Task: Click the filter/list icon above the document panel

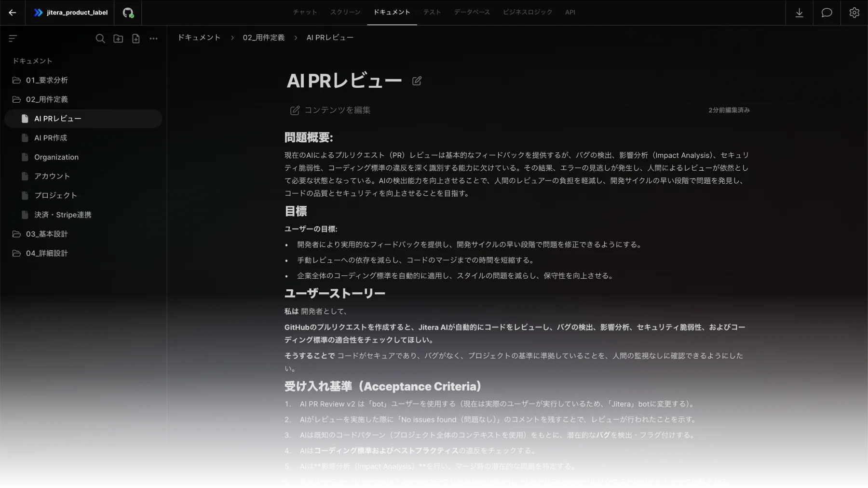Action: 14,38
